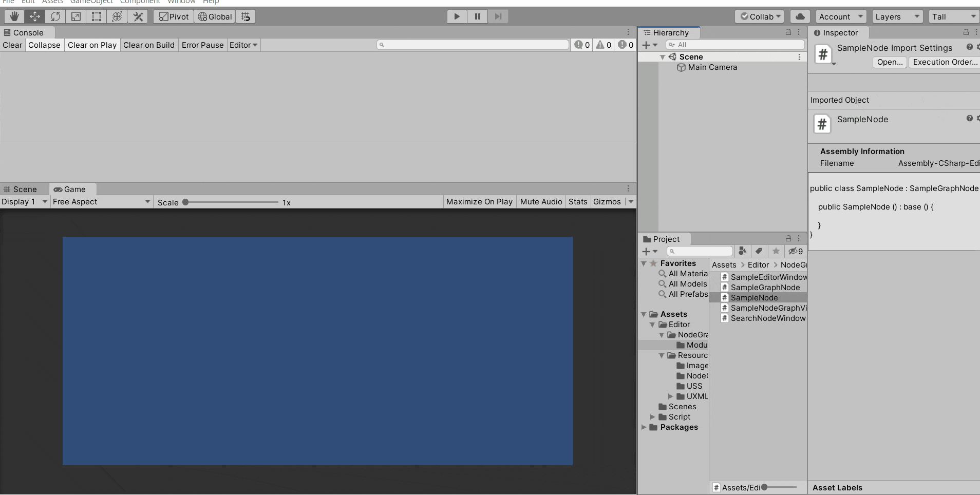The image size is (980, 495).
Task: Toggle Global handle rotation
Action: point(215,16)
